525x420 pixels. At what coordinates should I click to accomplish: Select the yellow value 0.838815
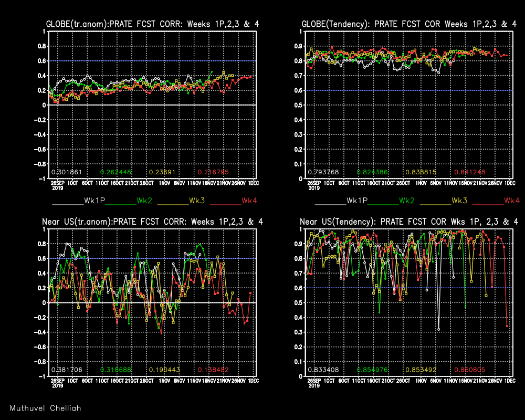[421, 172]
